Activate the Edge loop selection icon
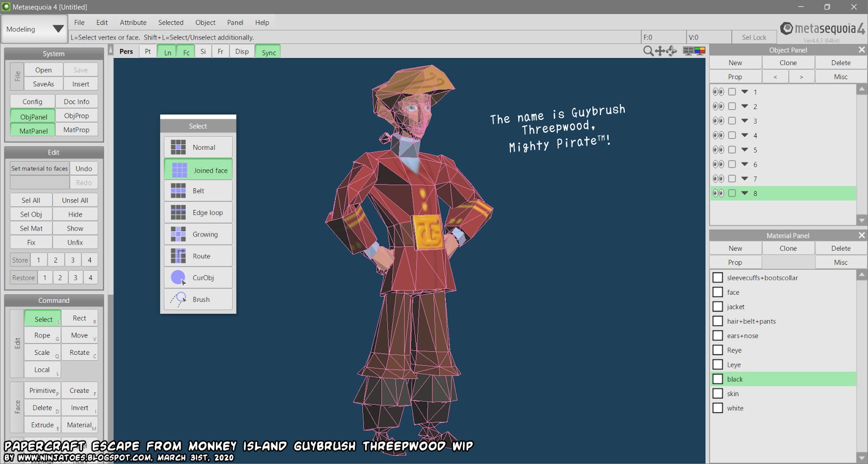The image size is (868, 464). pos(178,212)
